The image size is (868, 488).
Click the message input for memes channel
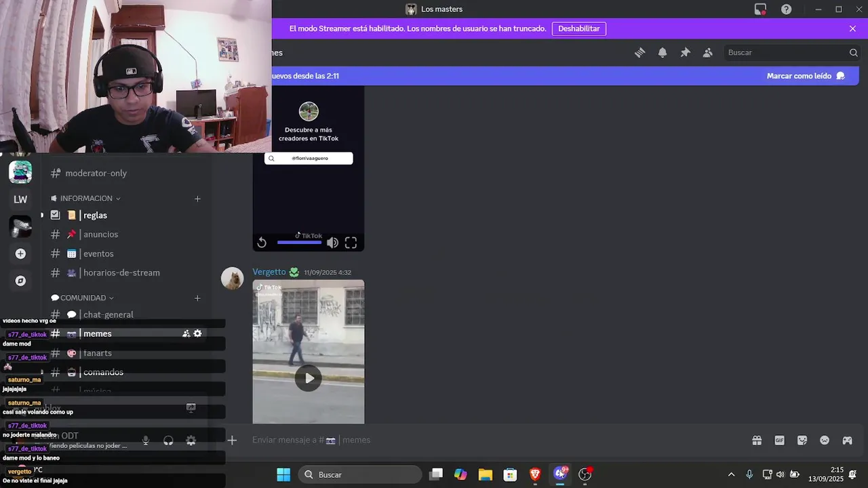point(495,441)
